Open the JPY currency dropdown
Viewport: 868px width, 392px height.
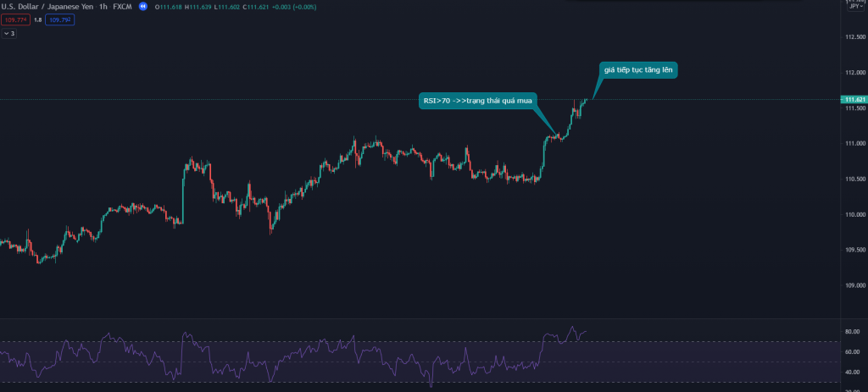point(855,6)
